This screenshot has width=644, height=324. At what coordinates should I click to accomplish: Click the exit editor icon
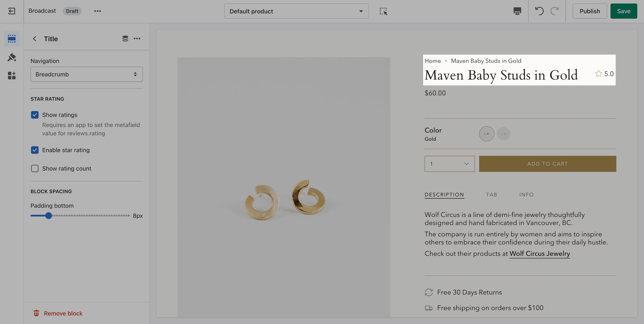[11, 11]
